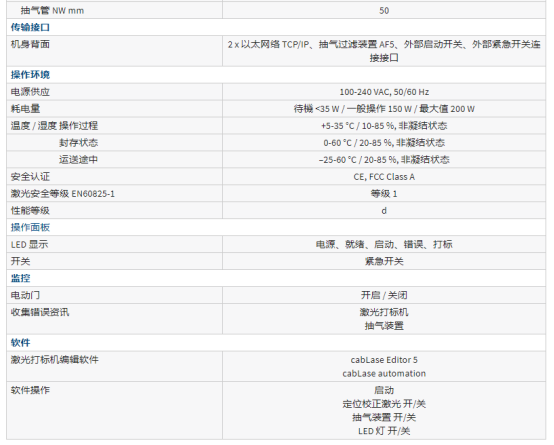Select the CE, FCC Class A text
Image resolution: width=554 pixels, height=445 pixels.
pos(384,176)
